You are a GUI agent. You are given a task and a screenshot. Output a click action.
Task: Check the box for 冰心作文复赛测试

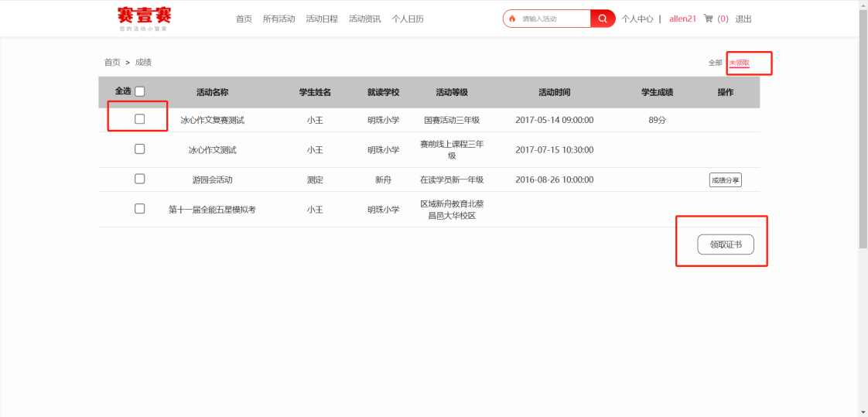(140, 119)
